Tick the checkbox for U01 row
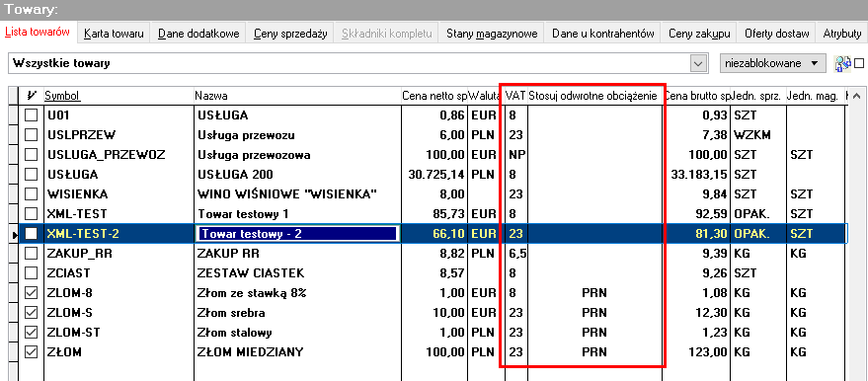 (x=32, y=115)
